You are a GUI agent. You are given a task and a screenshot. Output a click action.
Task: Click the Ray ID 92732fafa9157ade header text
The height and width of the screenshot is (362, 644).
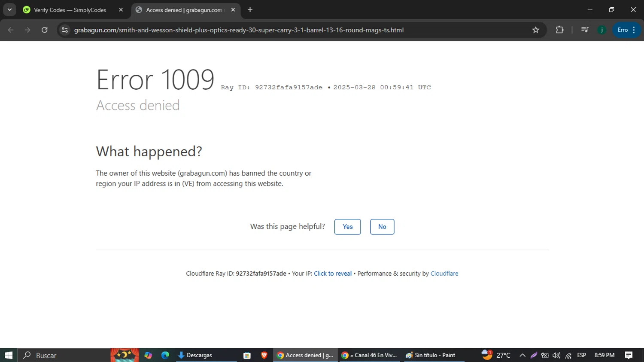[271, 88]
